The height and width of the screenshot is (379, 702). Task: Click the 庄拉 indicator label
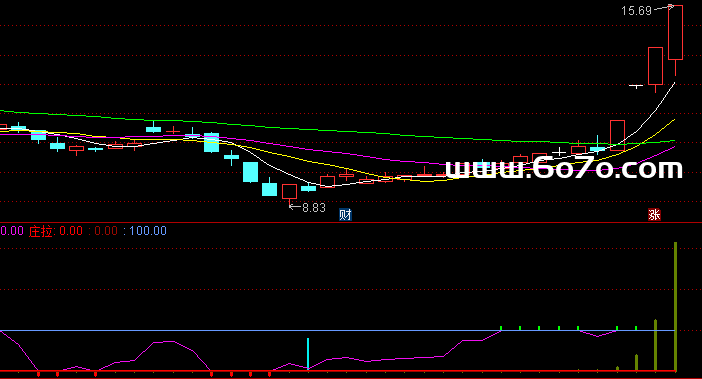[41, 231]
